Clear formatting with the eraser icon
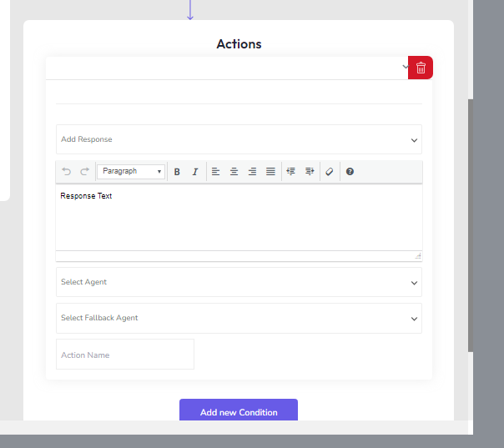The height and width of the screenshot is (448, 504). click(330, 172)
